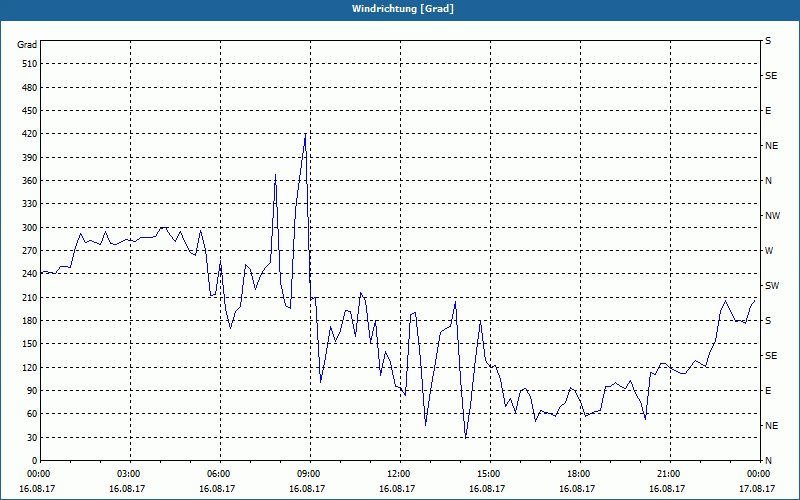
Task: Pick the 150 degree axis label
Action: [x=30, y=344]
